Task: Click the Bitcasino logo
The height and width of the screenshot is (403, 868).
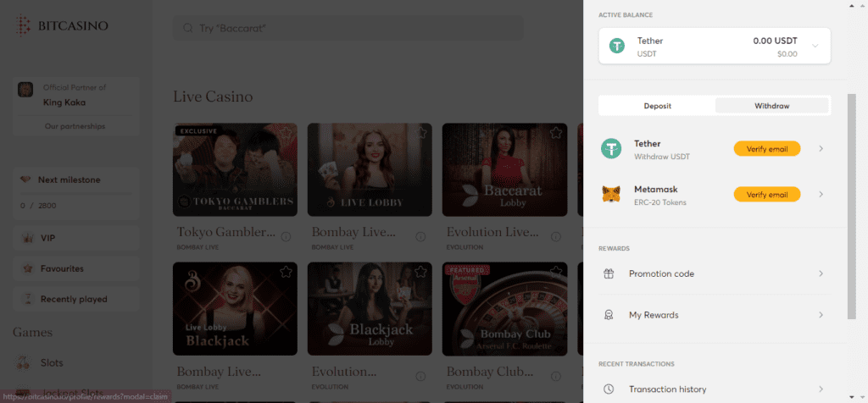Action: [x=61, y=25]
